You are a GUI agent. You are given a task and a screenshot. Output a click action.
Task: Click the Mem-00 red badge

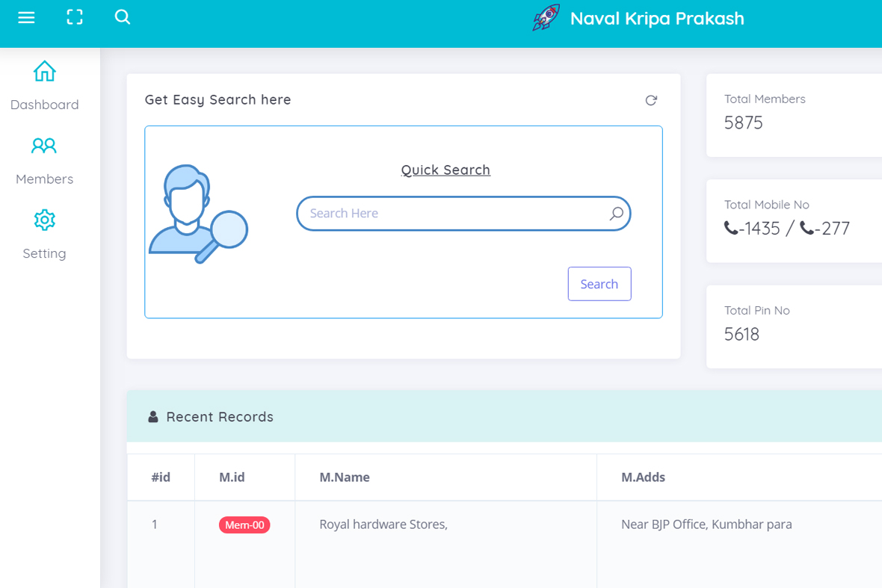[244, 525]
